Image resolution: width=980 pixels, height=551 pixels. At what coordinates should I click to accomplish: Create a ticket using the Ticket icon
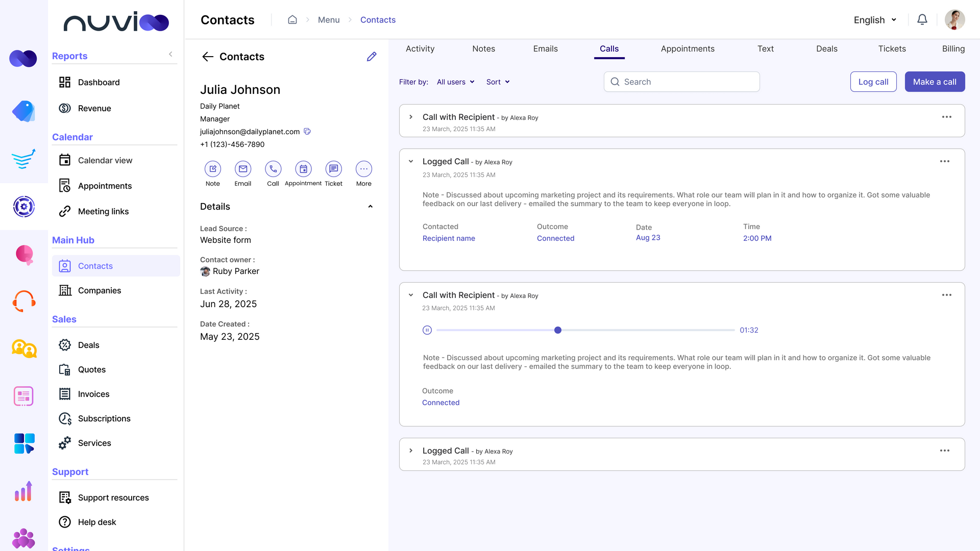tap(333, 169)
